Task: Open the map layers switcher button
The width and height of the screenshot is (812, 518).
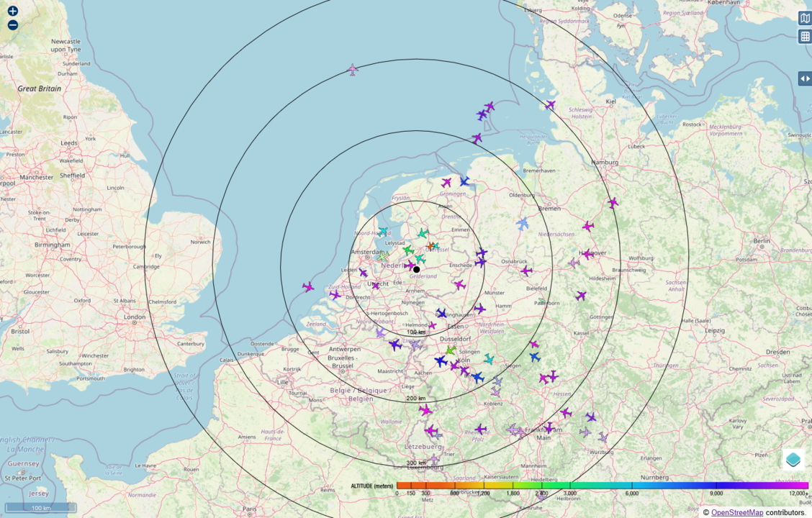Action: pos(793,460)
